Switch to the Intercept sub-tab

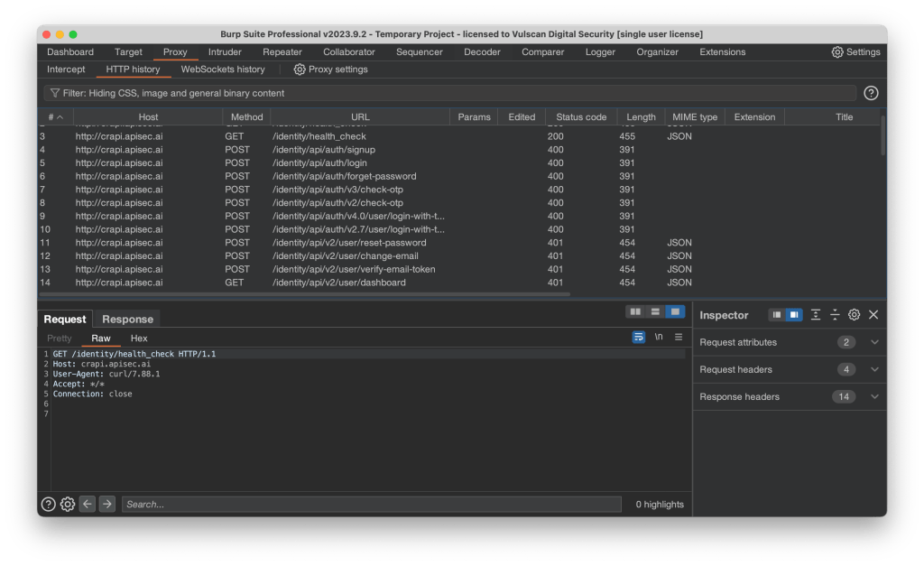coord(66,70)
